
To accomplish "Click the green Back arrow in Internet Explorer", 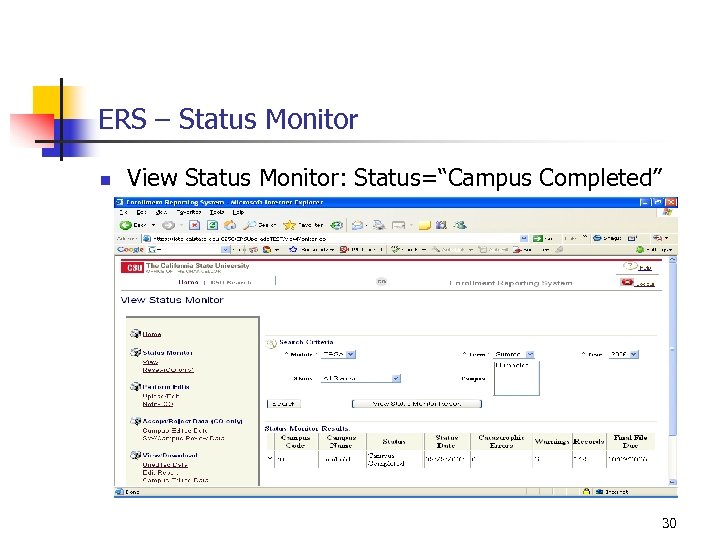I will pyautogui.click(x=125, y=225).
